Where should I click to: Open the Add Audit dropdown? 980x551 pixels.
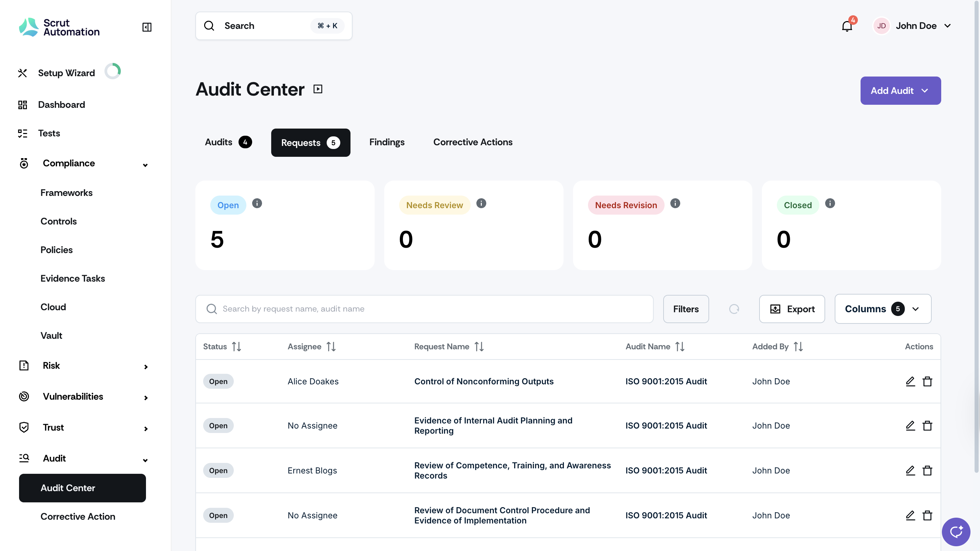click(x=900, y=90)
